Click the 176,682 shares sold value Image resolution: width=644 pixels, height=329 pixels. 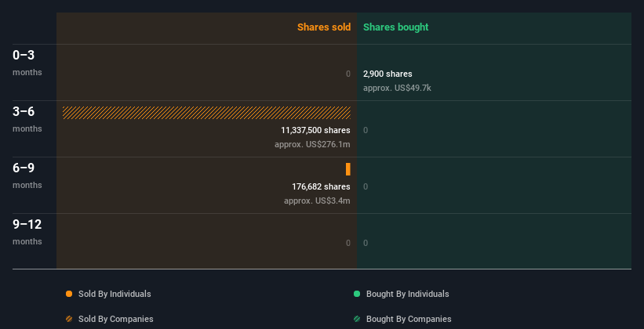coord(321,186)
